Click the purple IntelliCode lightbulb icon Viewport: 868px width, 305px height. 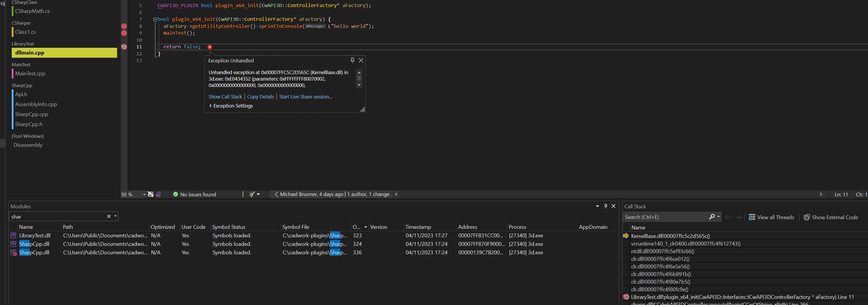(158, 194)
